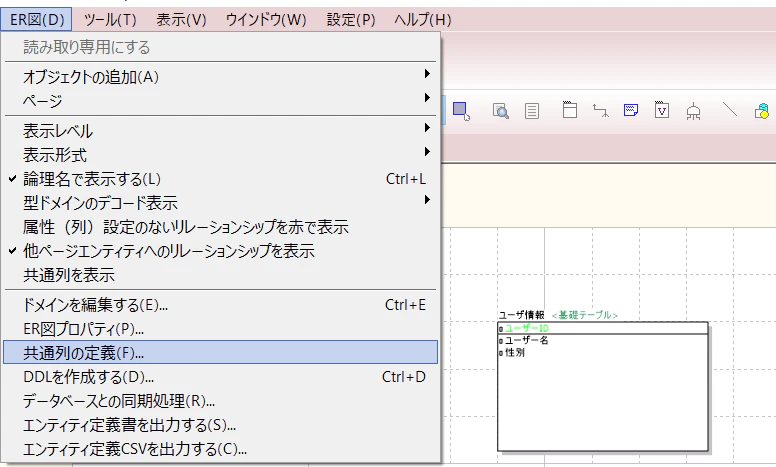Toggle '属性（列）設定のないリレーションシップを赤で表示'
The image size is (776, 467).
tap(221, 227)
